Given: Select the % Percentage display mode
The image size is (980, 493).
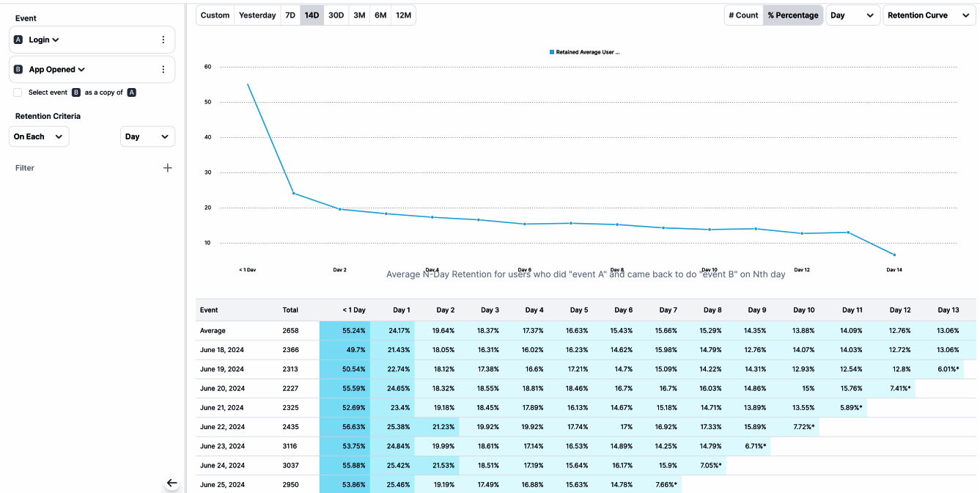Looking at the screenshot, I should [792, 14].
